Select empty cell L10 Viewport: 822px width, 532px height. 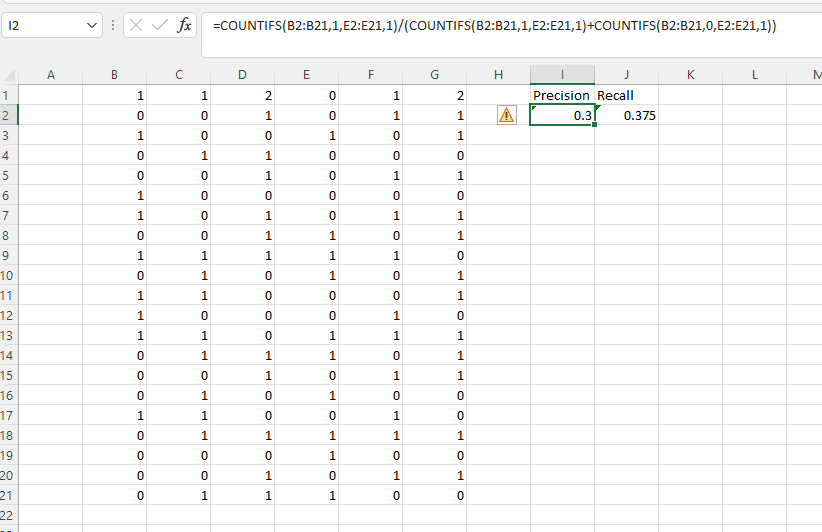tap(754, 275)
